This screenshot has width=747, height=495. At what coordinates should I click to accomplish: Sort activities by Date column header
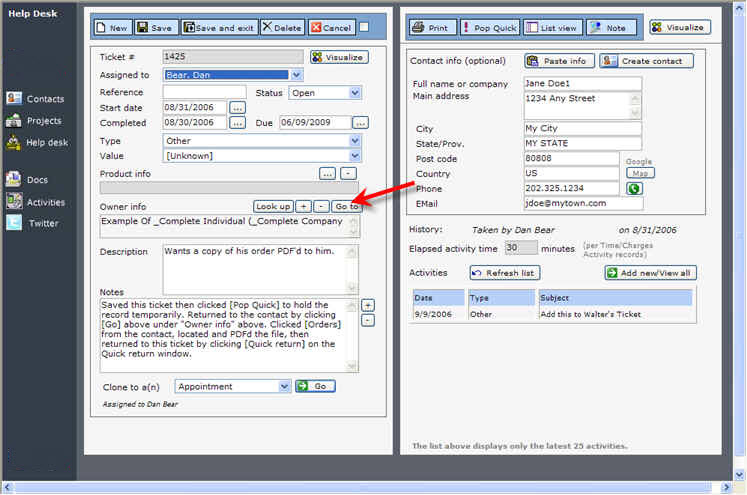pos(438,298)
